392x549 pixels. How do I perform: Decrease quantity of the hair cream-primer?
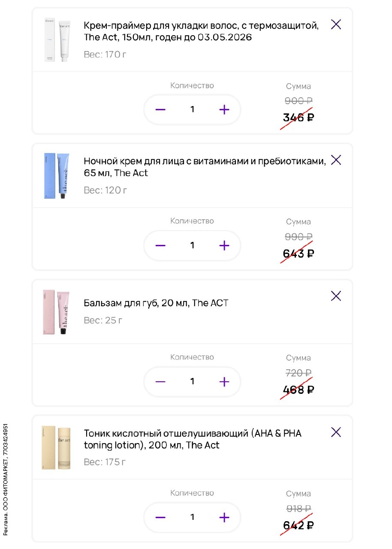(160, 110)
